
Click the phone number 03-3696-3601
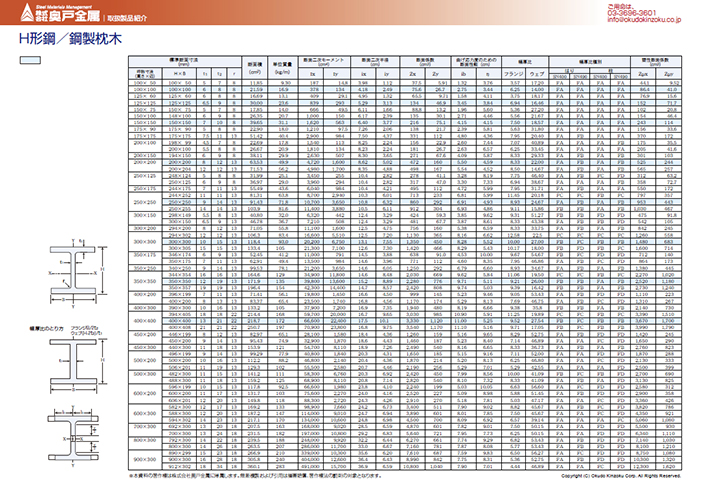point(632,13)
